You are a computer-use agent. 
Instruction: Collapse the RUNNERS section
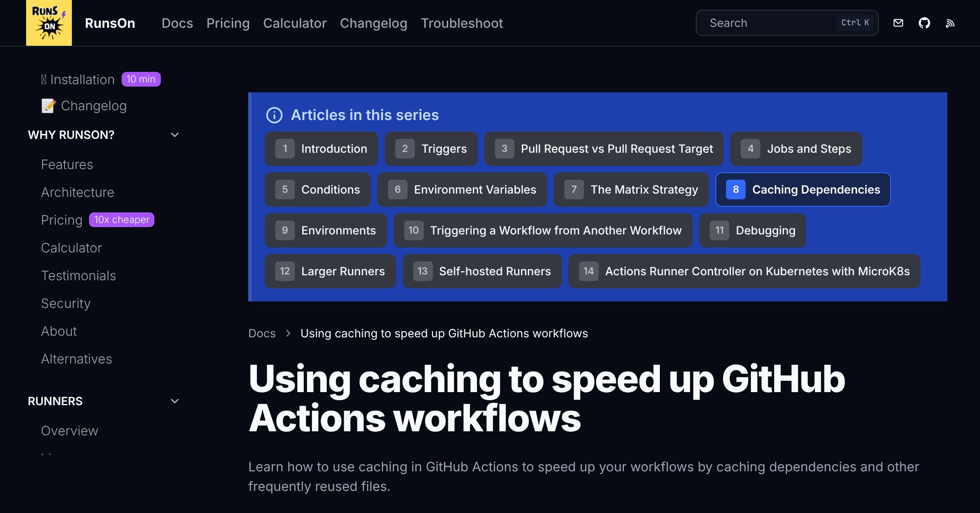[175, 401]
